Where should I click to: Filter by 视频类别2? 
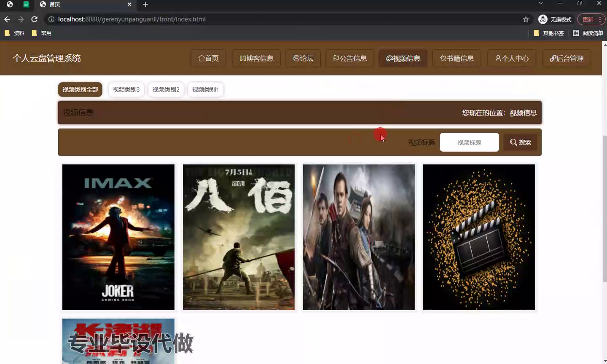click(x=166, y=89)
